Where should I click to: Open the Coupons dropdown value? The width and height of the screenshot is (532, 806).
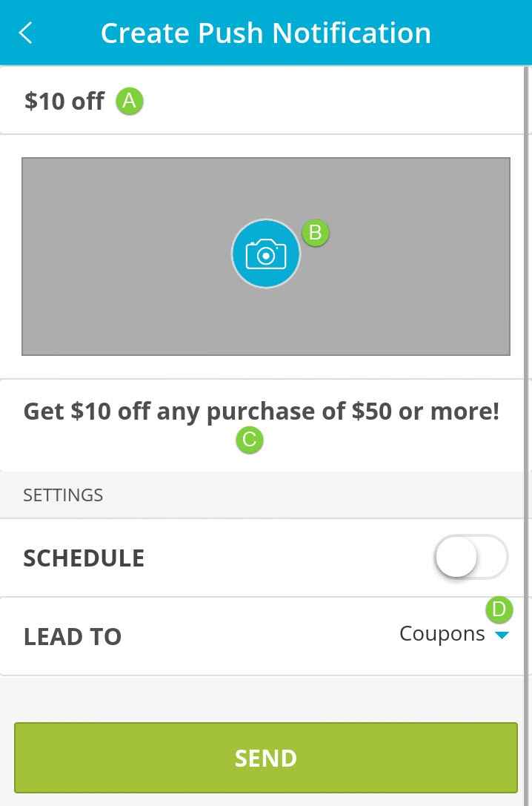pyautogui.click(x=442, y=634)
